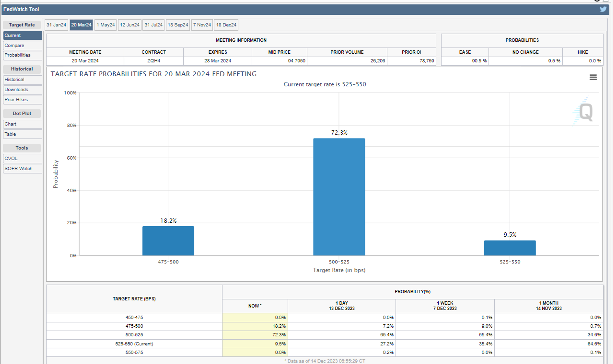Click the Target Rate section header

point(22,25)
